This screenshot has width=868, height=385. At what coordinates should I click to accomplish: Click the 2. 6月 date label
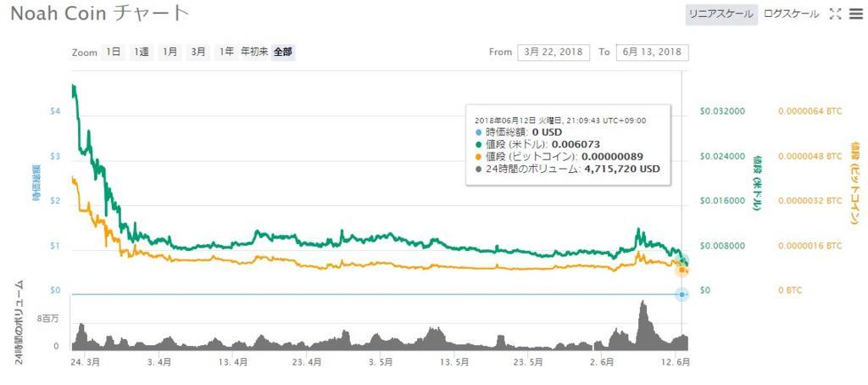click(602, 362)
